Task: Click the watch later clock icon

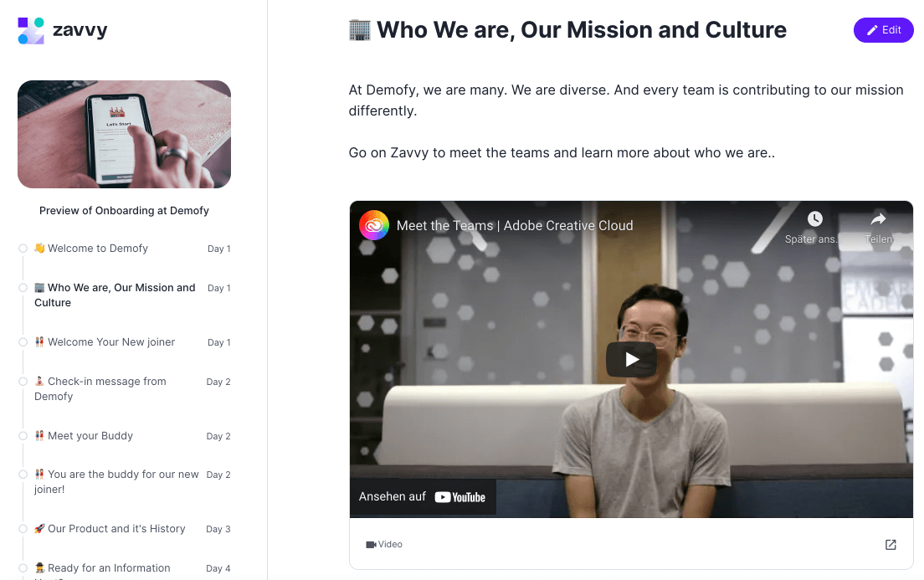Action: (814, 219)
